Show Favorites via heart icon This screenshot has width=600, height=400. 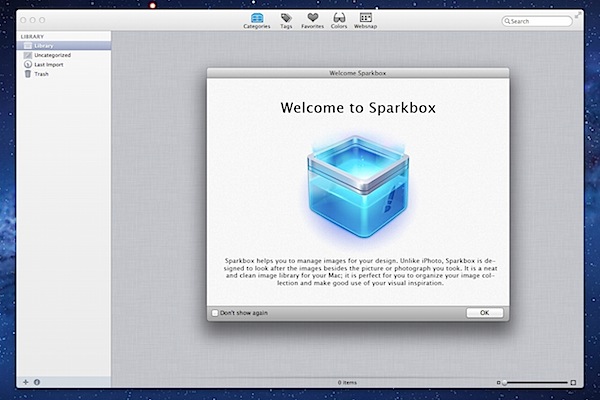click(x=312, y=21)
